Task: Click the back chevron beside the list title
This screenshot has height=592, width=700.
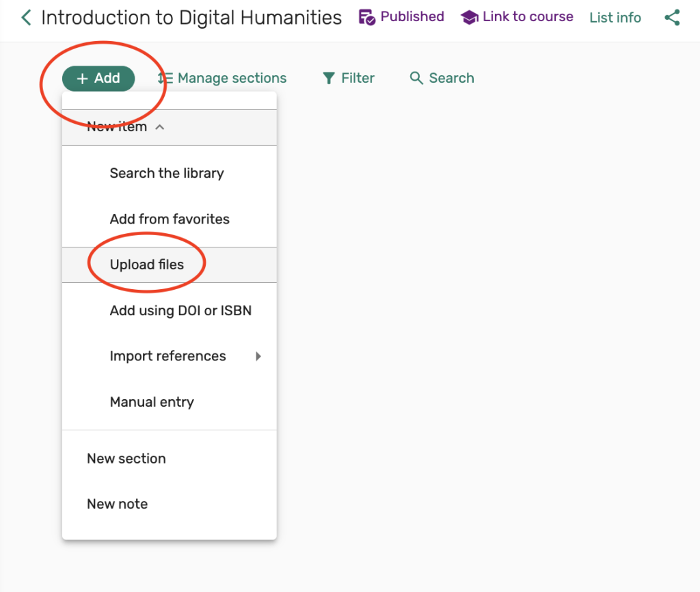Action: (x=26, y=18)
